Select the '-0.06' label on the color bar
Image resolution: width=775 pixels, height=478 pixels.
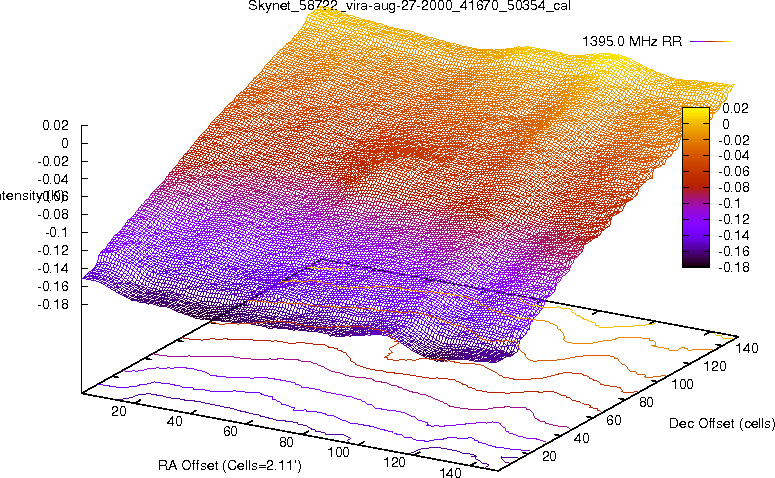click(733, 172)
